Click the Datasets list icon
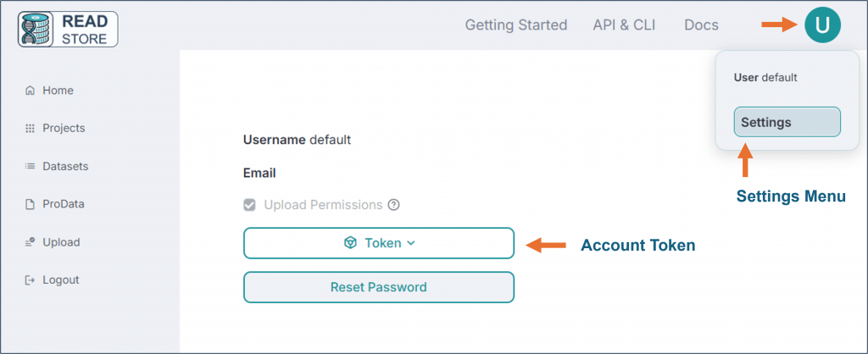 (x=30, y=167)
